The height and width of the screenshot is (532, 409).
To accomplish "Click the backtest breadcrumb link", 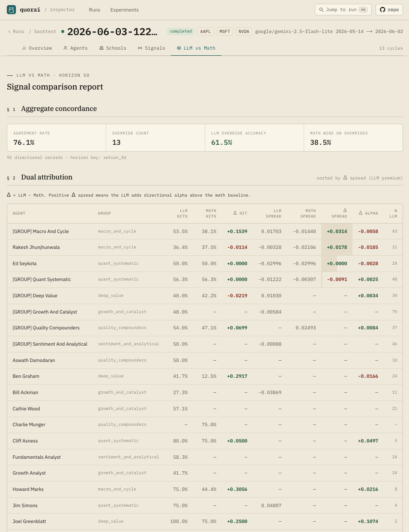I will pyautogui.click(x=45, y=31).
